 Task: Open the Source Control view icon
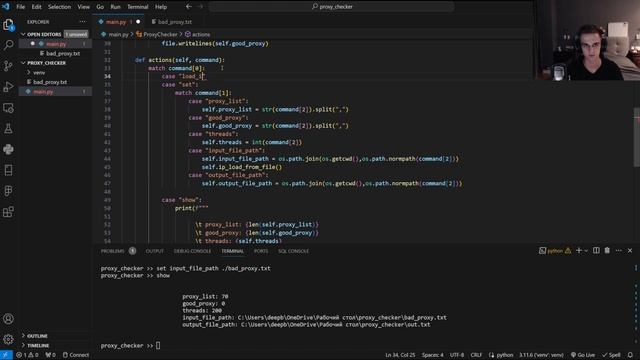click(8, 66)
